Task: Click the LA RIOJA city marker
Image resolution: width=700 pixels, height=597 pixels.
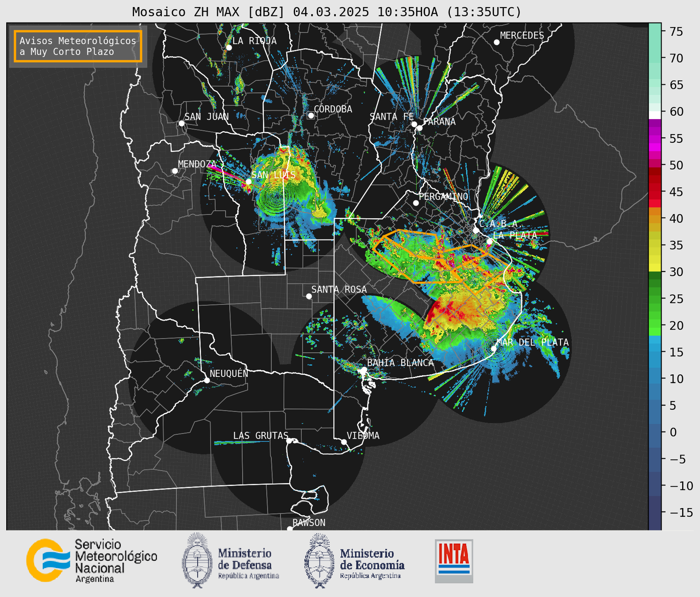Action: pyautogui.click(x=229, y=48)
